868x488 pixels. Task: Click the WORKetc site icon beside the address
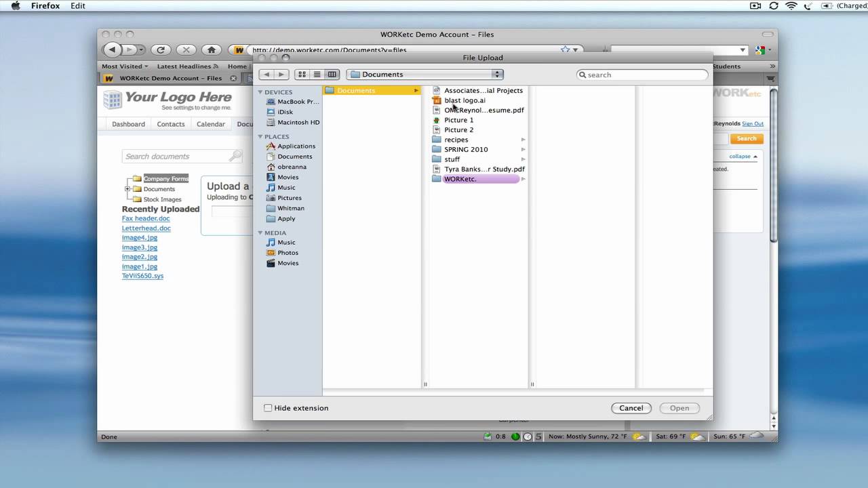[239, 49]
